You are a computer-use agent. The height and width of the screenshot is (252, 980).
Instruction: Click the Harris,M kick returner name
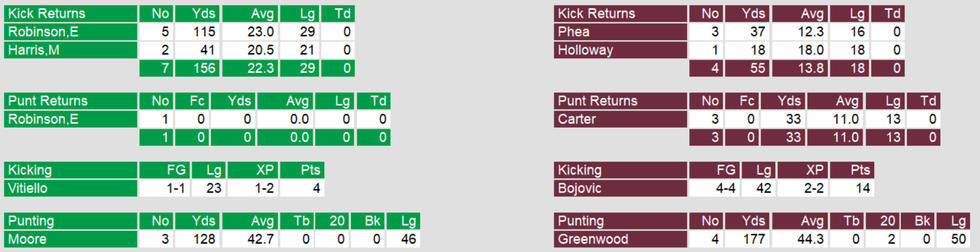(x=34, y=50)
